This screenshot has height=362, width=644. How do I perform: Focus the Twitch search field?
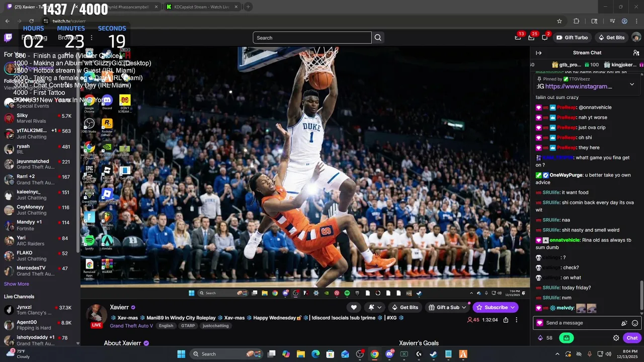click(x=312, y=38)
